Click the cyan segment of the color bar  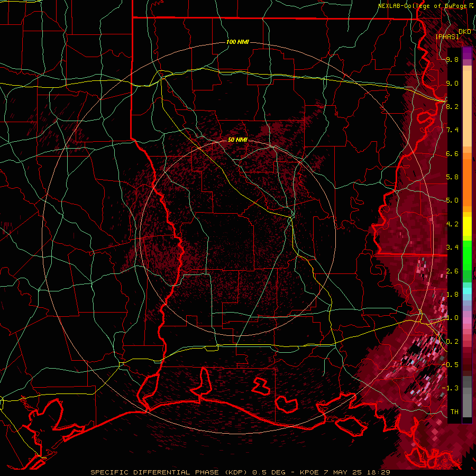click(467, 291)
